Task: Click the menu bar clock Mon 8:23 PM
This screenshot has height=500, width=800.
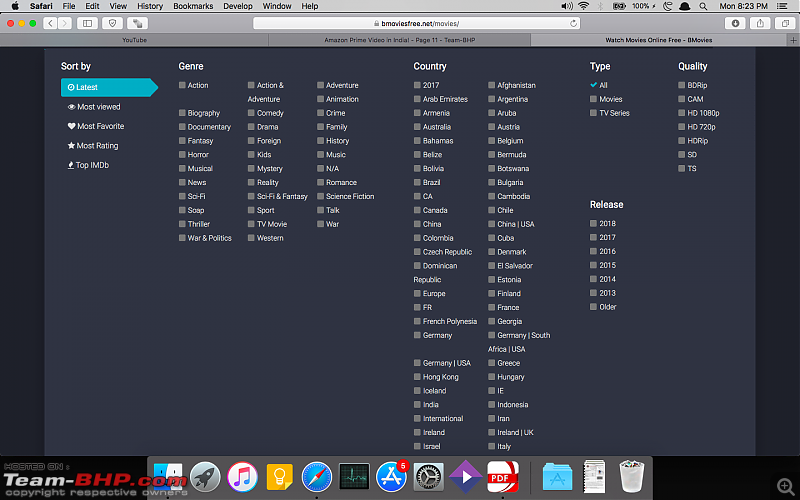Action: coord(743,6)
